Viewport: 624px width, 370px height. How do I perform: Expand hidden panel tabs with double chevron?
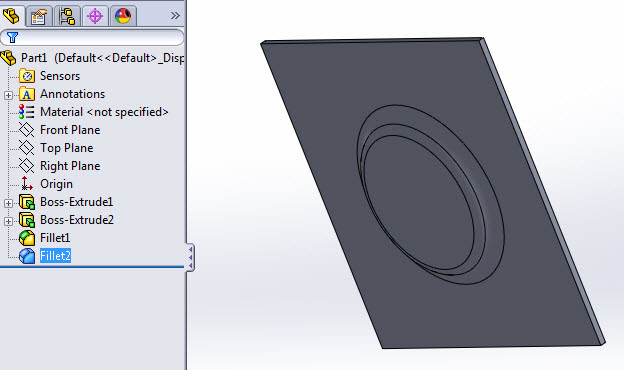175,16
